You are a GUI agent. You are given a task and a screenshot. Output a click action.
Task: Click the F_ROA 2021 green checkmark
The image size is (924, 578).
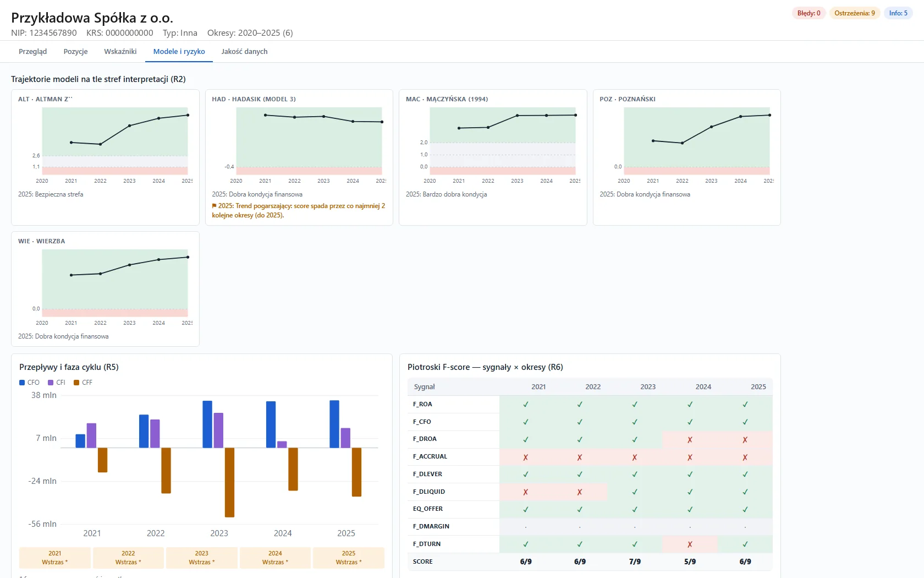tap(525, 405)
